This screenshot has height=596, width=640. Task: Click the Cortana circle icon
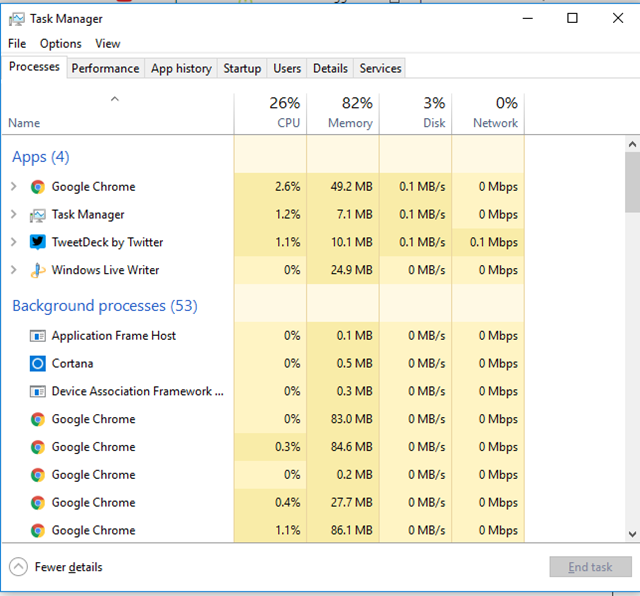38,363
